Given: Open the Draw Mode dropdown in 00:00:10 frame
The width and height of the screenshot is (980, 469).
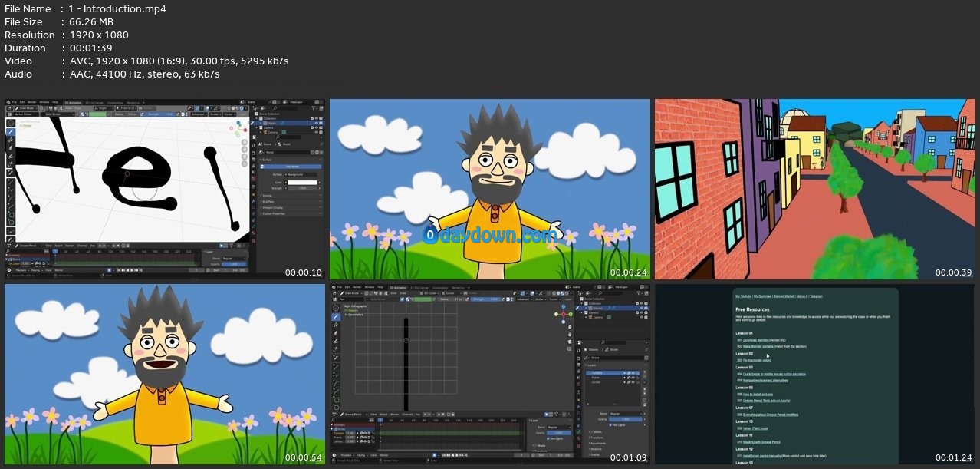Looking at the screenshot, I should click(x=25, y=108).
